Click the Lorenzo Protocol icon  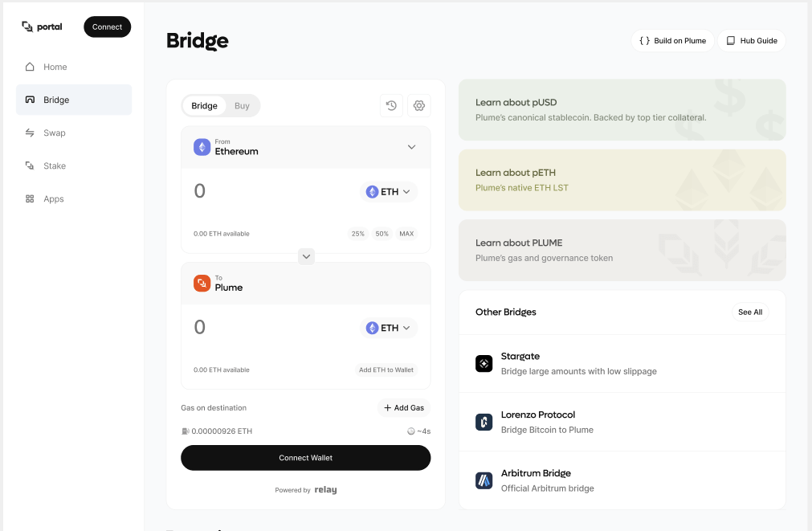click(x=484, y=422)
